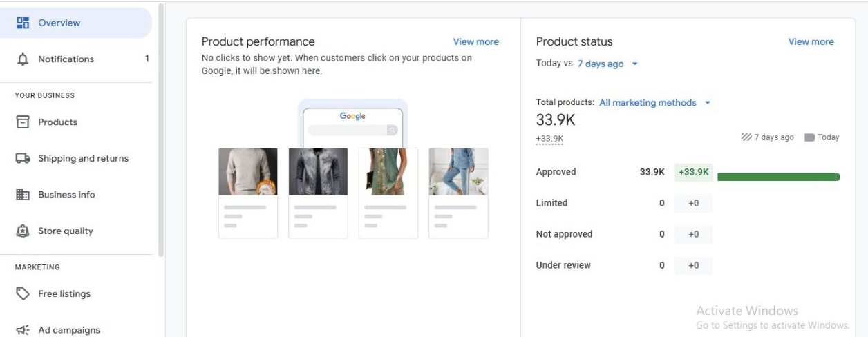Viewport: 868px width, 337px height.
Task: Click the green Approved progress bar
Action: tap(778, 177)
